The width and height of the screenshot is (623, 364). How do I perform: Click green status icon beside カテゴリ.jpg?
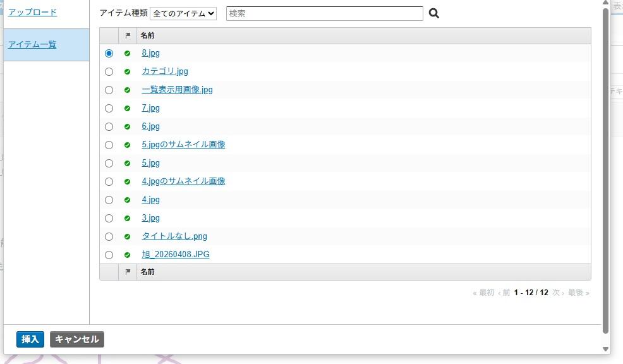coord(128,72)
